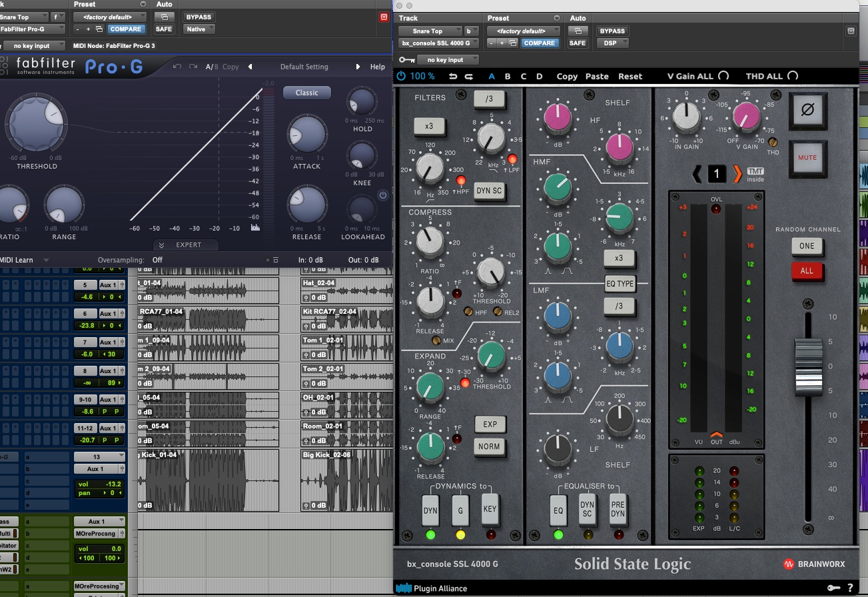Open the Native processing dropdown in Pro-G
The image size is (868, 597).
(x=200, y=29)
